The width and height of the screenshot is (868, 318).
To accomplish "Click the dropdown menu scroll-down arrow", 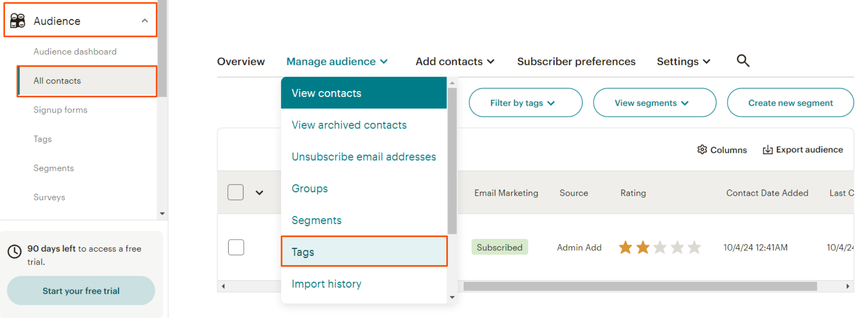I will click(452, 297).
